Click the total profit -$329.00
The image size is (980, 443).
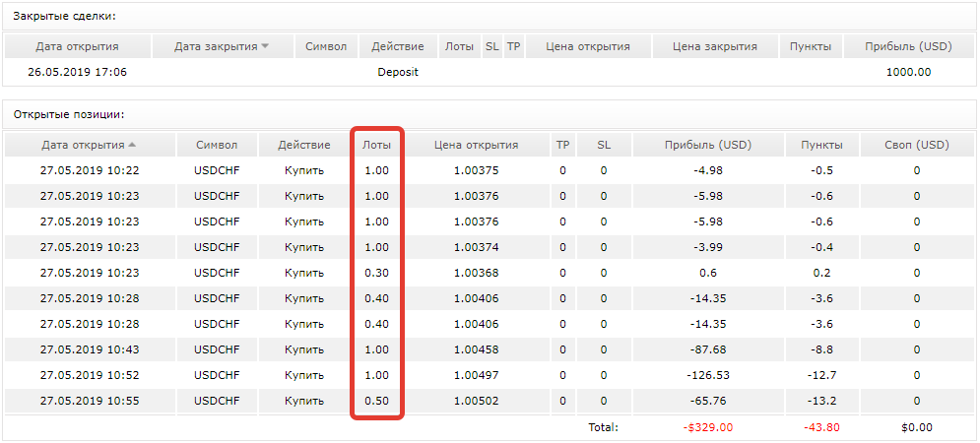708,428
